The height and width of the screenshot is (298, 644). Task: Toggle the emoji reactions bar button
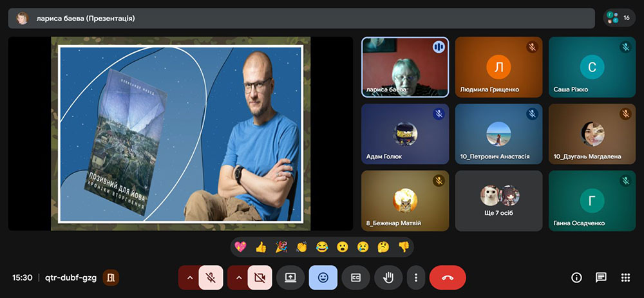tap(323, 277)
